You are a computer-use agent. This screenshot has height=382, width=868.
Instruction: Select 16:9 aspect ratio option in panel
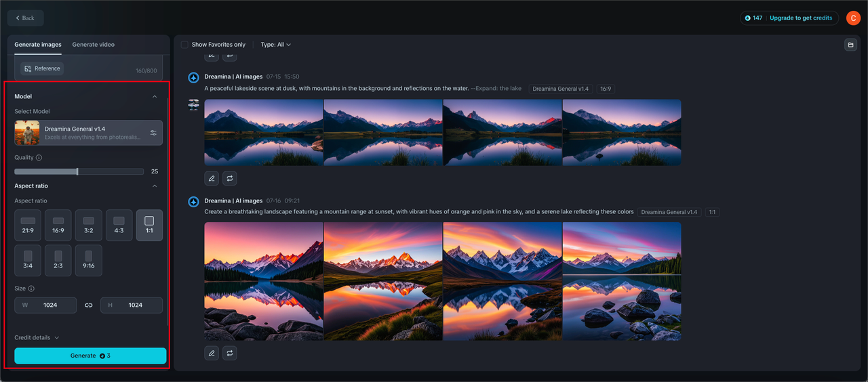point(58,226)
